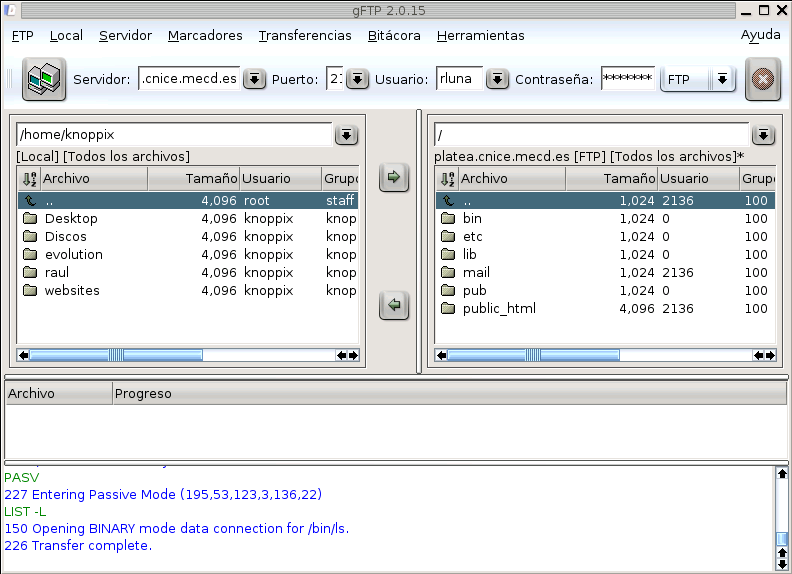Expand the Usuario history dropdown
Screen dimensions: 792x574
(497, 79)
